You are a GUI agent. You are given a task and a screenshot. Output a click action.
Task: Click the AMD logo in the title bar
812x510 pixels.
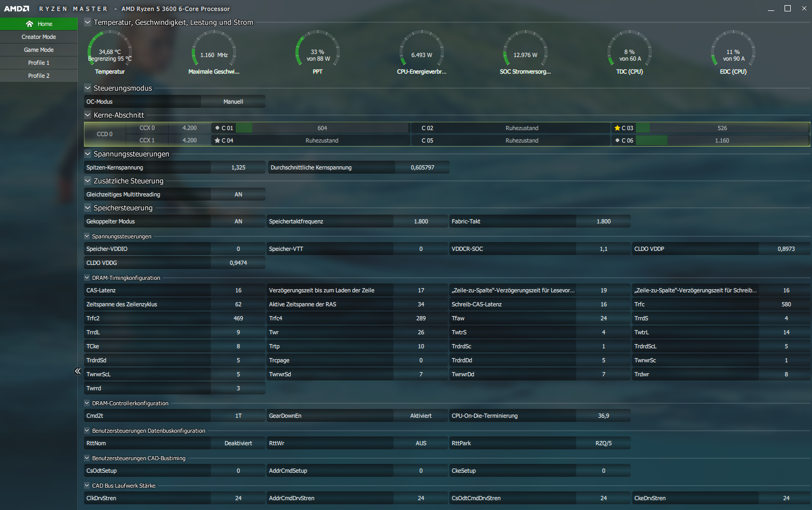coord(17,9)
